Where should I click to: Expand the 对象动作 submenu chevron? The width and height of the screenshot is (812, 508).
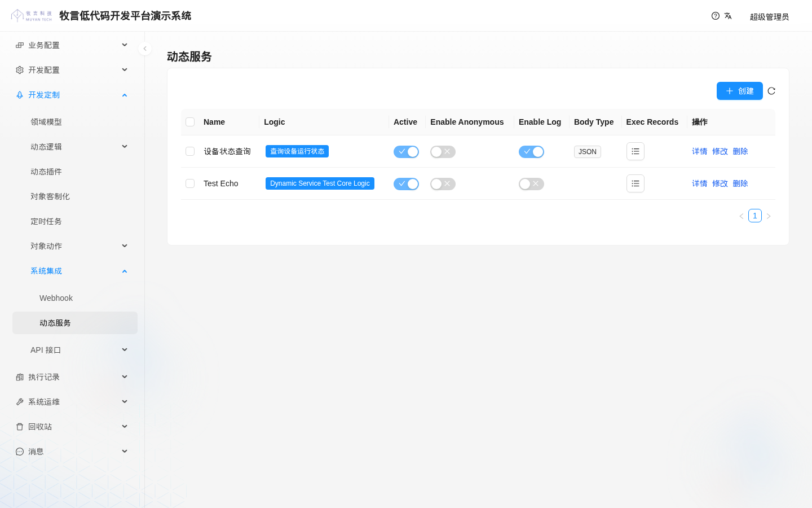pos(125,246)
